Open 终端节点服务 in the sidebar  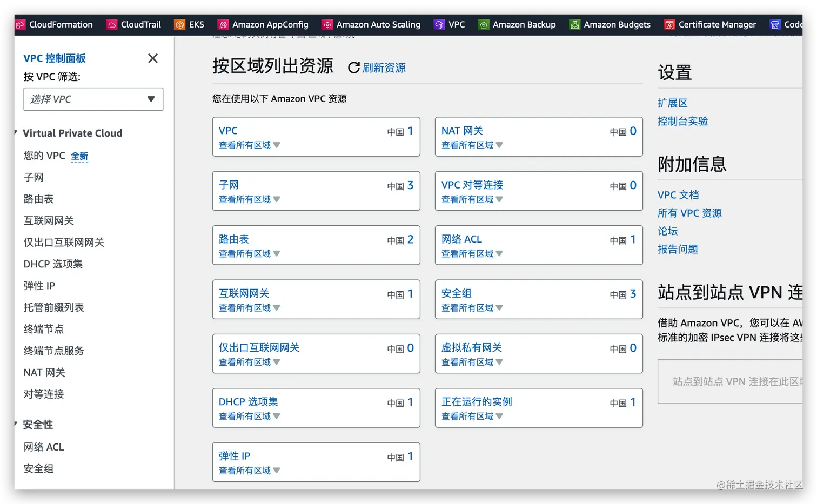54,351
